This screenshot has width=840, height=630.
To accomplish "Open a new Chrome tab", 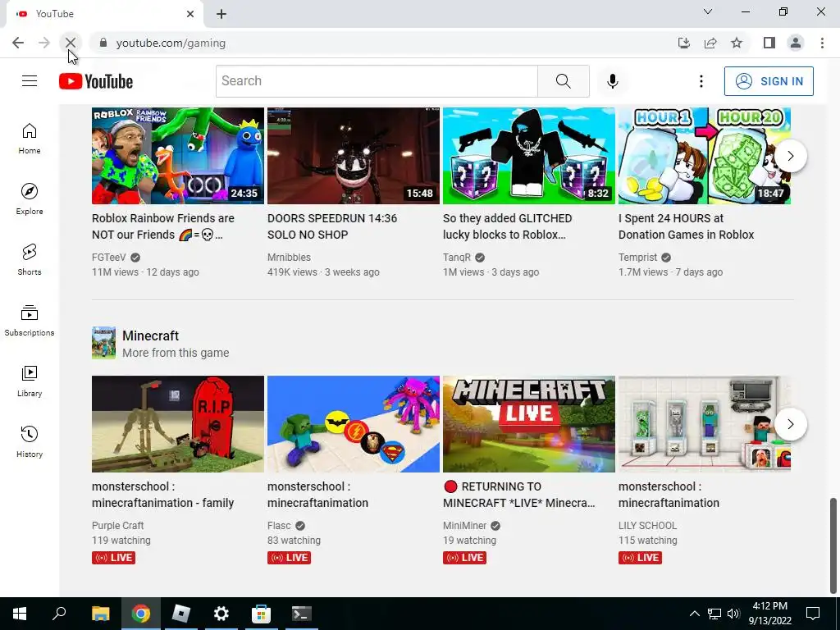I will click(221, 14).
